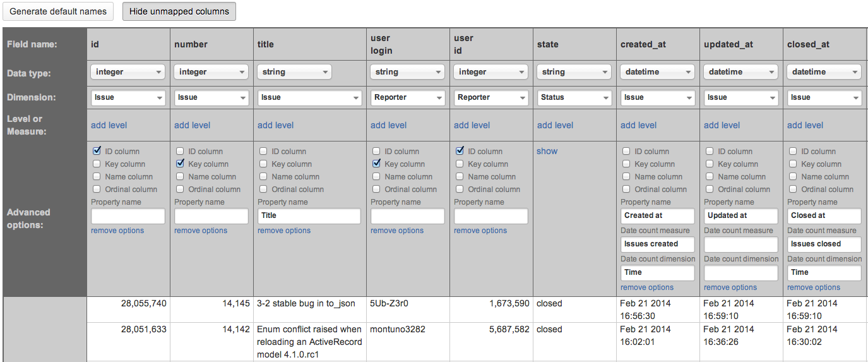Click Property name field containing Title
The image size is (868, 362).
309,215
